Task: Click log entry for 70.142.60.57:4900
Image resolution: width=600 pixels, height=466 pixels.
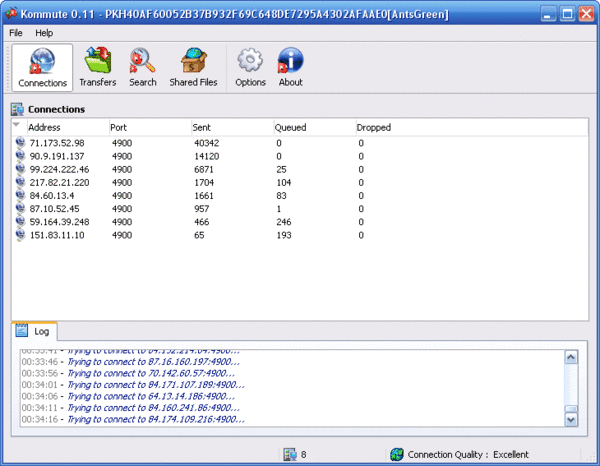Action: (128, 373)
